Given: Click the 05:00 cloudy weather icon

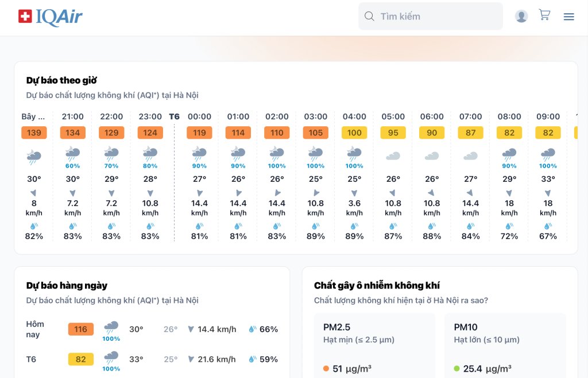Looking at the screenshot, I should coord(393,155).
